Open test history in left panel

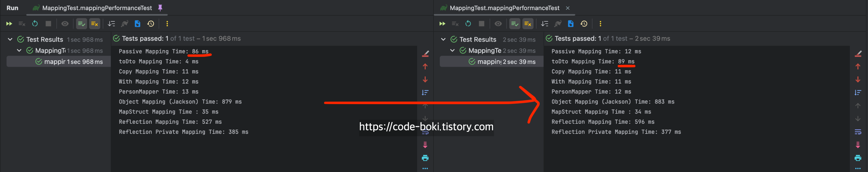click(151, 24)
